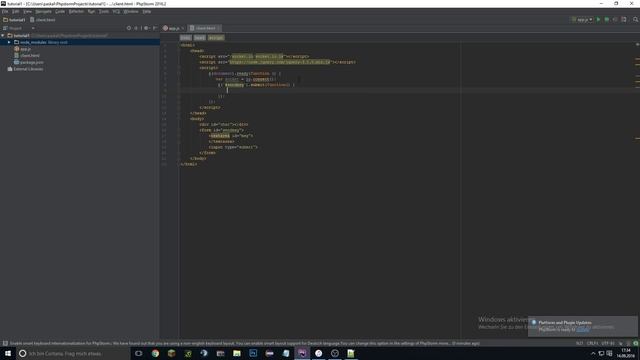Open the Refactor menu
The image size is (640, 360).
coord(76,11)
